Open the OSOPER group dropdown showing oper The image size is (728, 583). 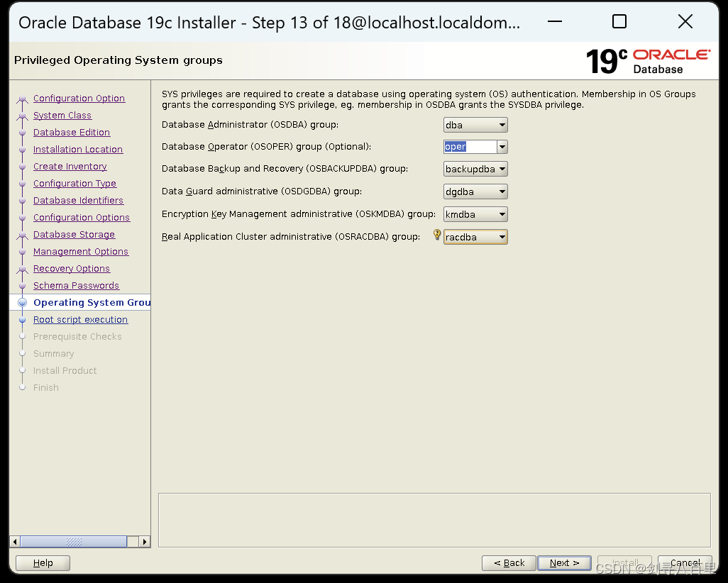[502, 146]
